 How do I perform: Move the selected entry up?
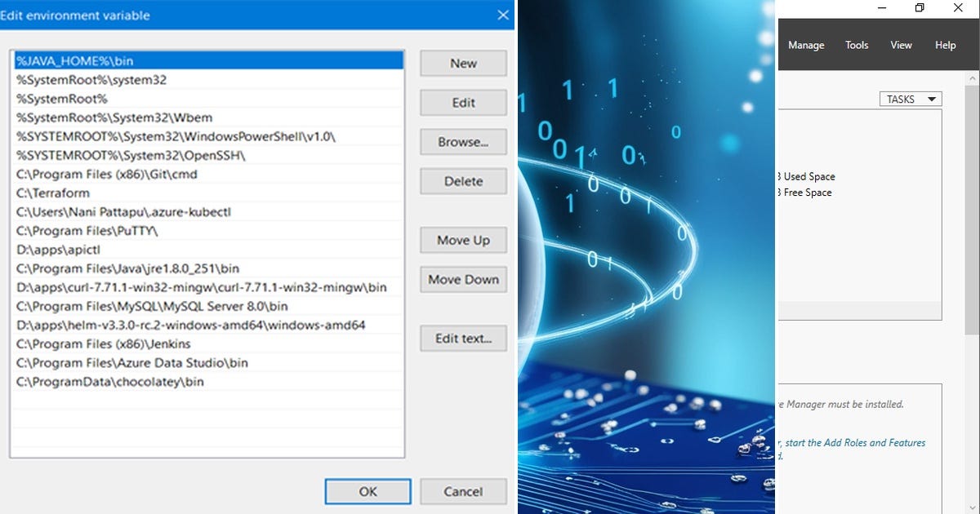[x=463, y=240]
